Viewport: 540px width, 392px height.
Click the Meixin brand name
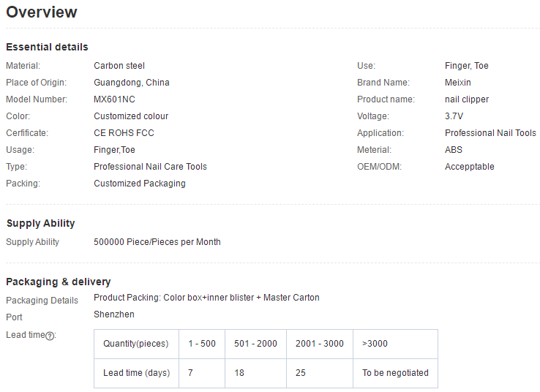(x=458, y=83)
